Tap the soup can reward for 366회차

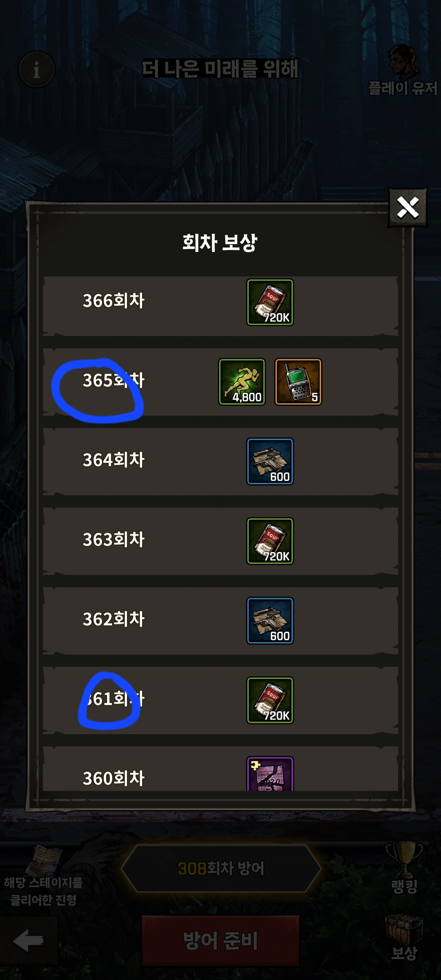click(270, 302)
